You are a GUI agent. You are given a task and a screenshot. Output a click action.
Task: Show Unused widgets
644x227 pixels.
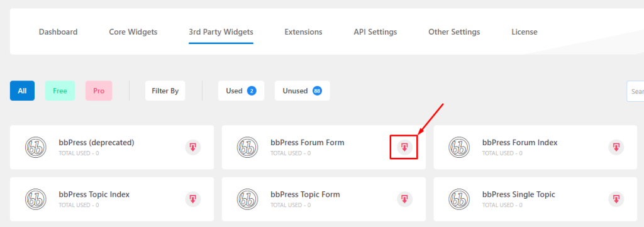(x=303, y=91)
